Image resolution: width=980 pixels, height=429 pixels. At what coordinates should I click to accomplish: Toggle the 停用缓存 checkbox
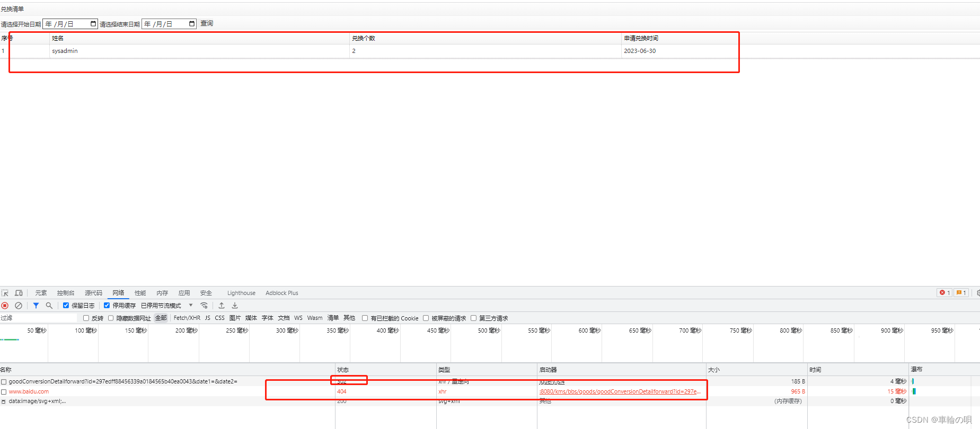click(107, 306)
